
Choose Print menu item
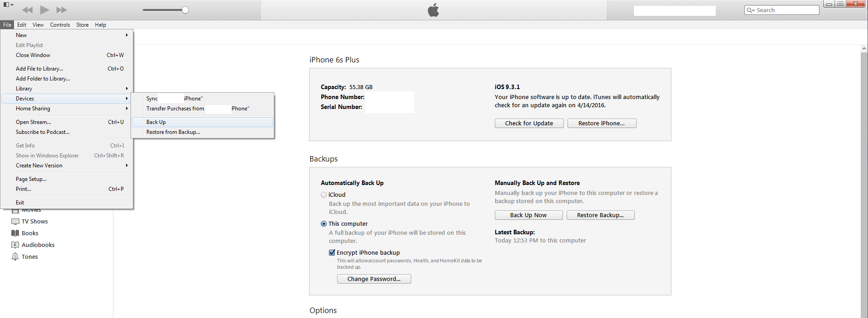click(x=67, y=189)
